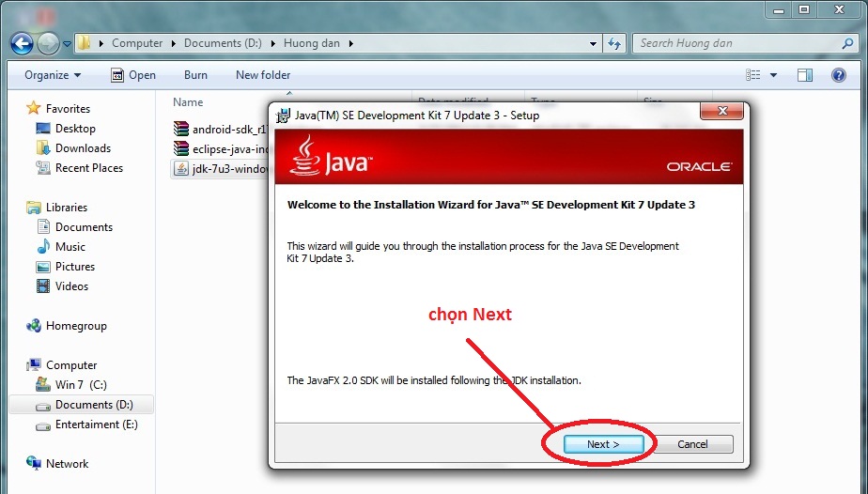
Task: Cancel the Java installation wizard
Action: click(692, 444)
